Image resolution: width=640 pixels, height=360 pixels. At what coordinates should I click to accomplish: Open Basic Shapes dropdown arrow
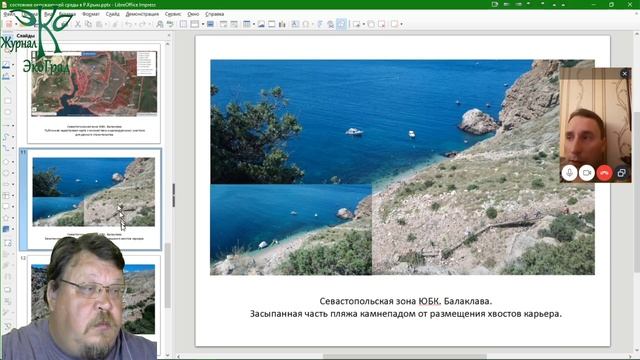tap(13, 162)
